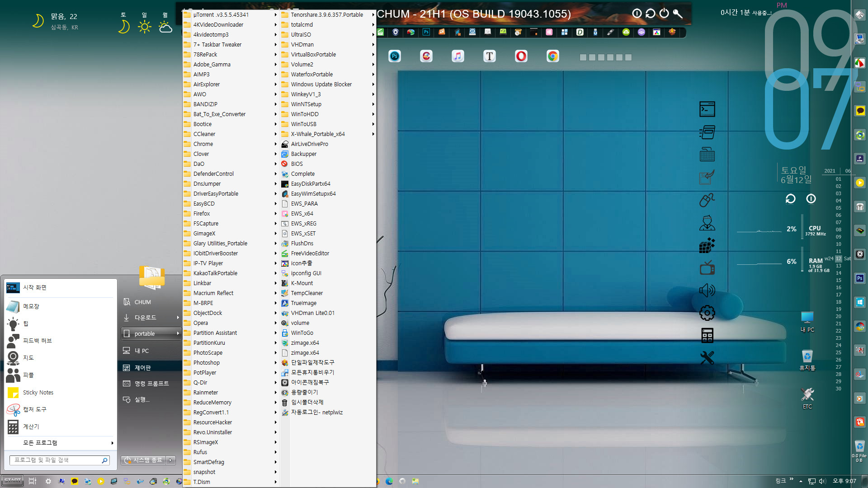The image size is (868, 488).
Task: Expand shutdown options arrow
Action: point(170,460)
